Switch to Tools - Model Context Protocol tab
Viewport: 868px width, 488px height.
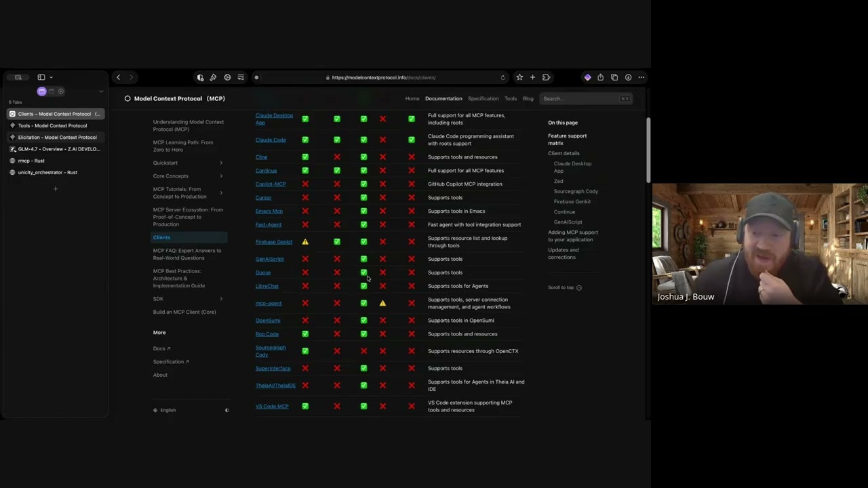pyautogui.click(x=56, y=125)
